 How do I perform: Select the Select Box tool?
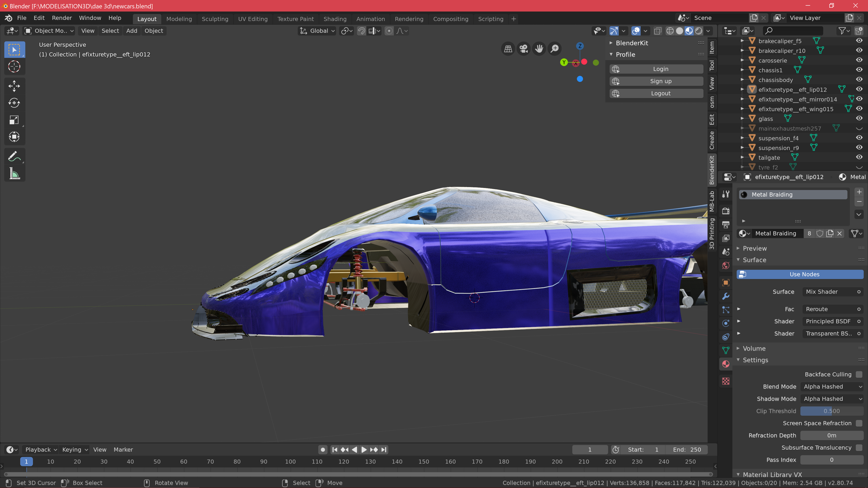14,49
